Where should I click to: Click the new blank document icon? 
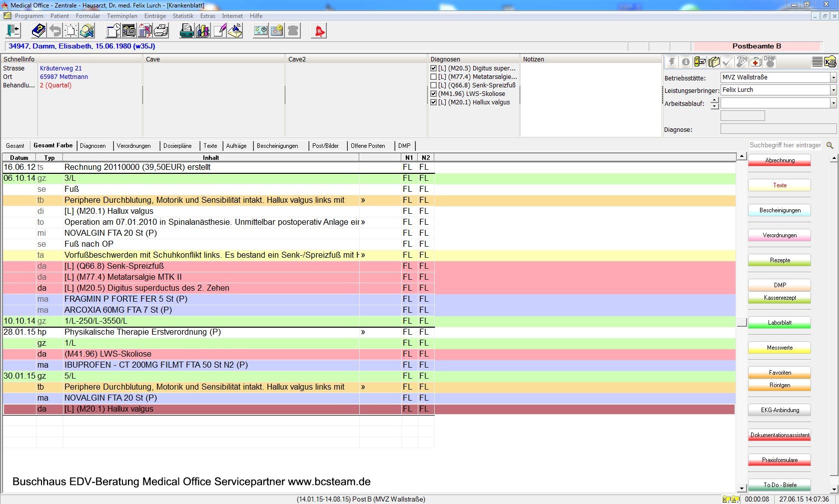point(71,31)
